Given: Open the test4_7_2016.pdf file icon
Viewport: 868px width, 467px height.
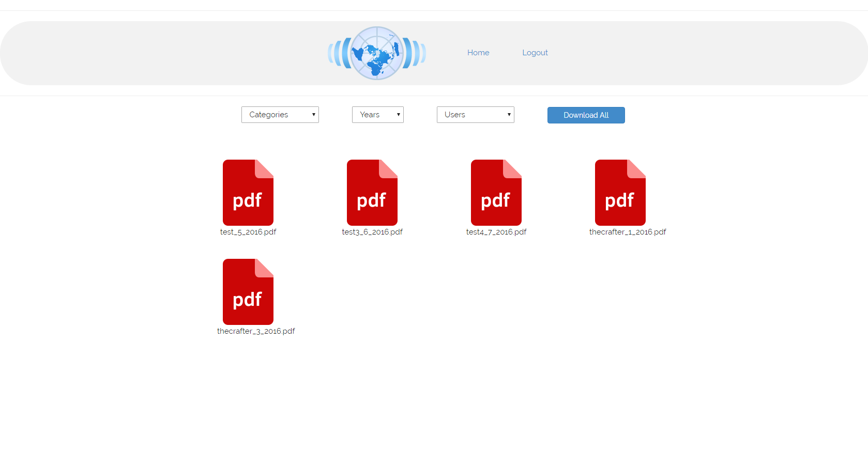Looking at the screenshot, I should [496, 192].
